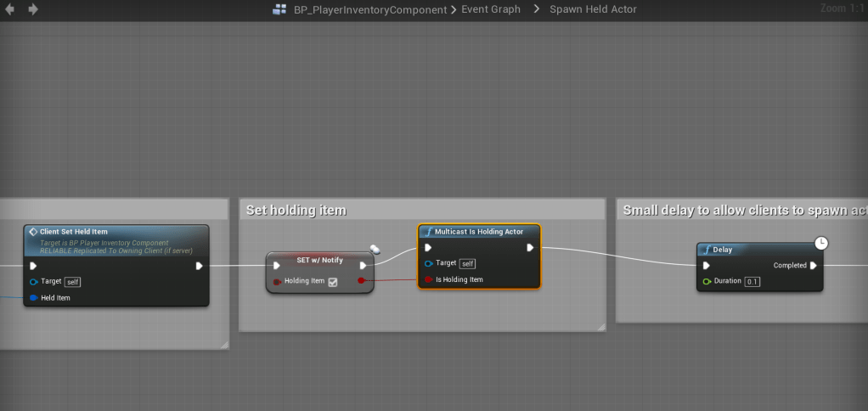Toggle the Holding Item checkbox
This screenshot has height=411, width=868.
(x=333, y=282)
